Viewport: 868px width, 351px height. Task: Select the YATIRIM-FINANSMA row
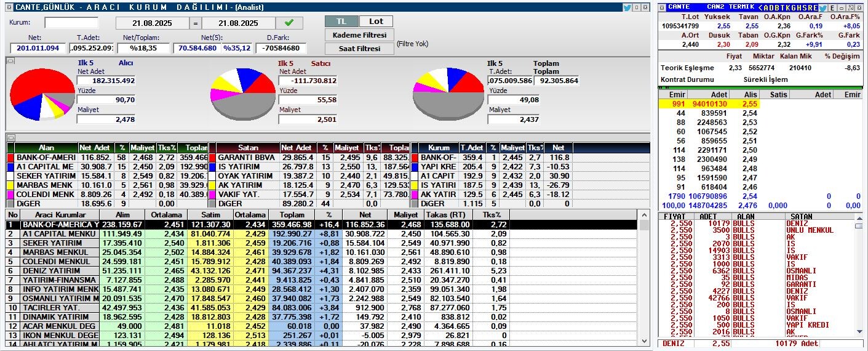coord(322,280)
